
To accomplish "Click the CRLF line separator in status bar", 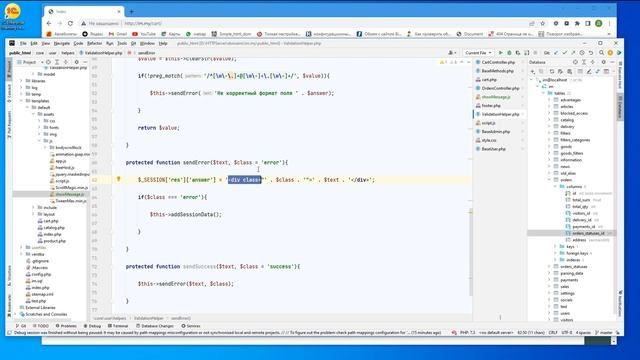I will [x=553, y=333].
